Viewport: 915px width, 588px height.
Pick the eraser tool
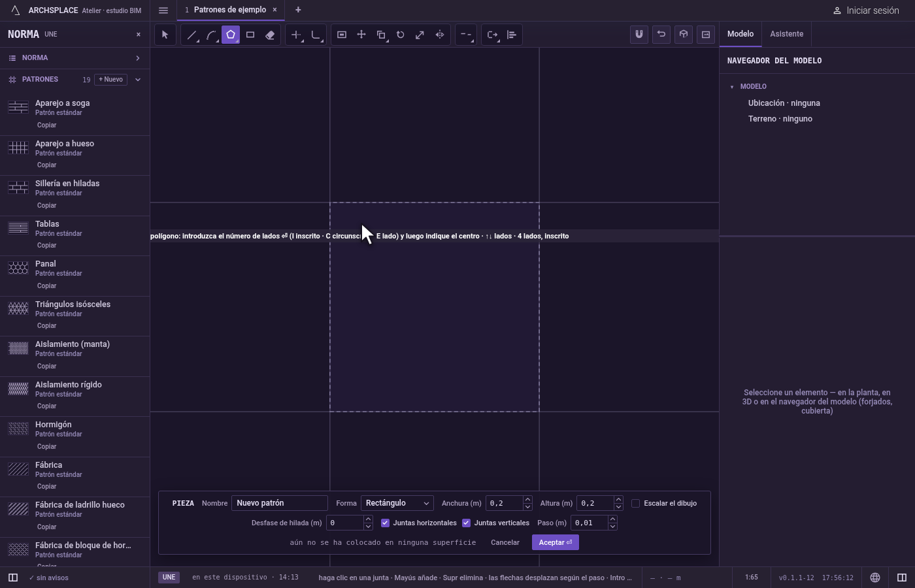tap(270, 35)
